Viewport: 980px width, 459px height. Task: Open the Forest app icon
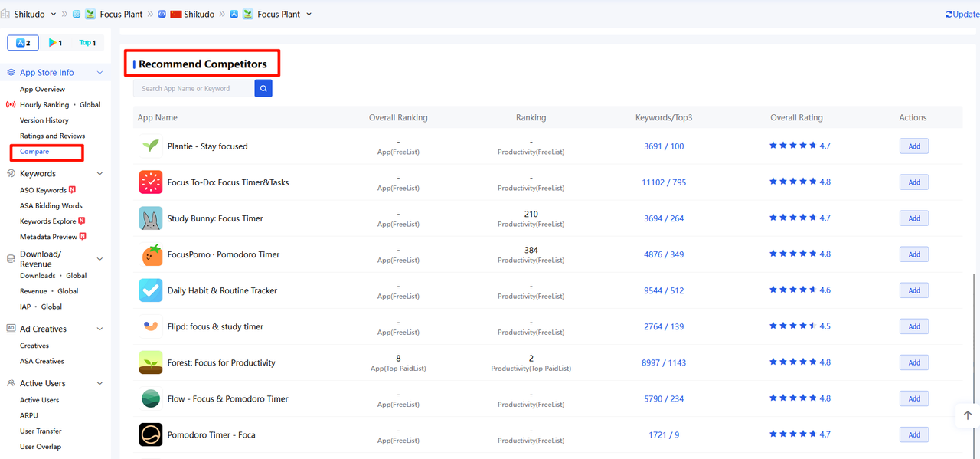point(151,362)
